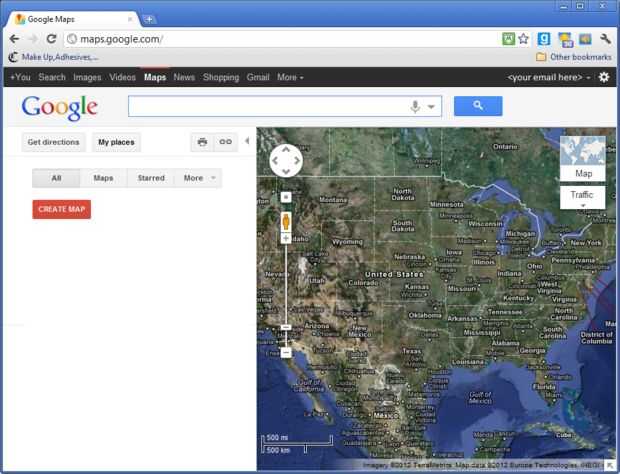This screenshot has height=474, width=620.
Task: Select the Starred tab
Action: [x=151, y=178]
